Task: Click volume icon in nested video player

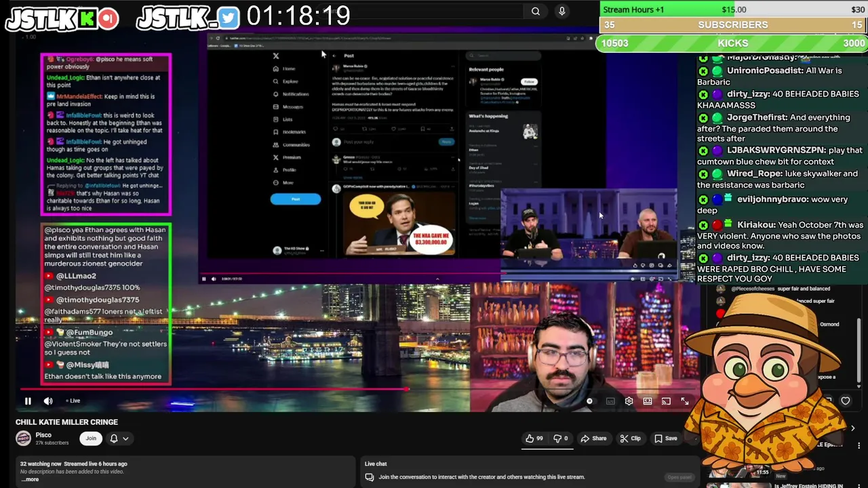Action: [214, 279]
